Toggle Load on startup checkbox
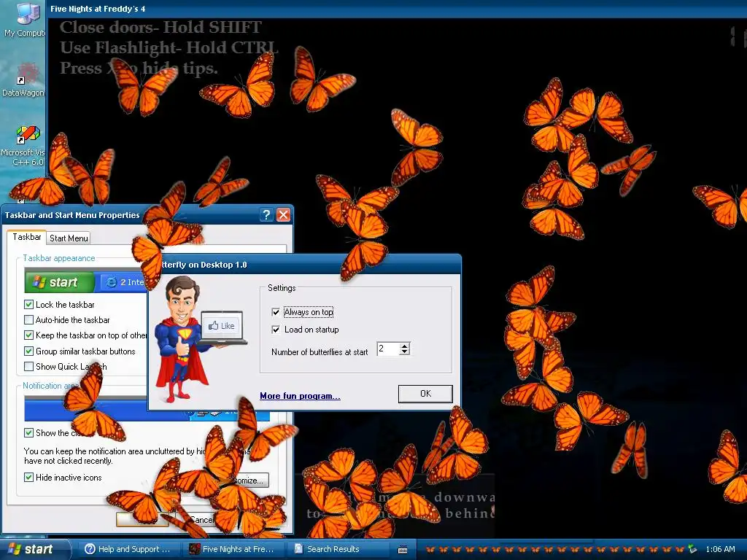This screenshot has height=560, width=747. (x=275, y=330)
